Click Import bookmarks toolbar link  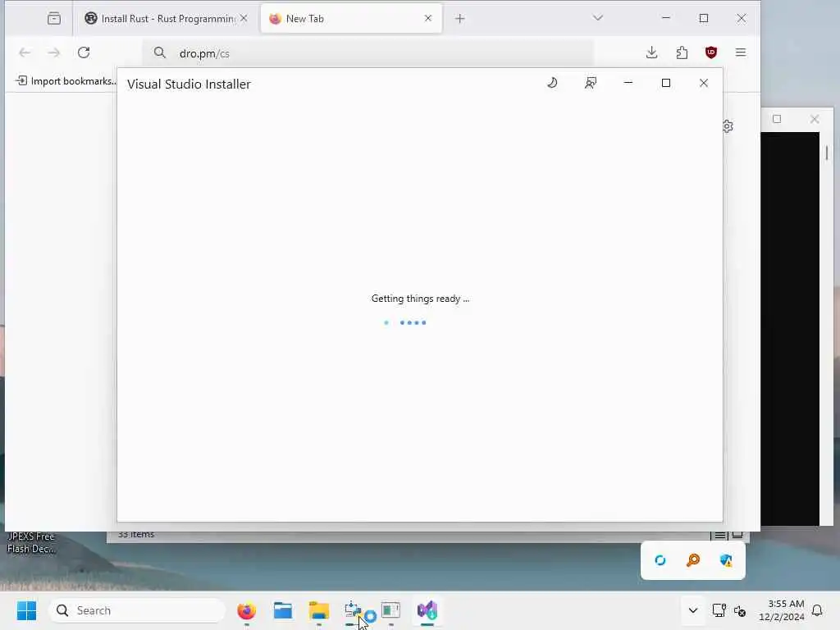point(66,81)
